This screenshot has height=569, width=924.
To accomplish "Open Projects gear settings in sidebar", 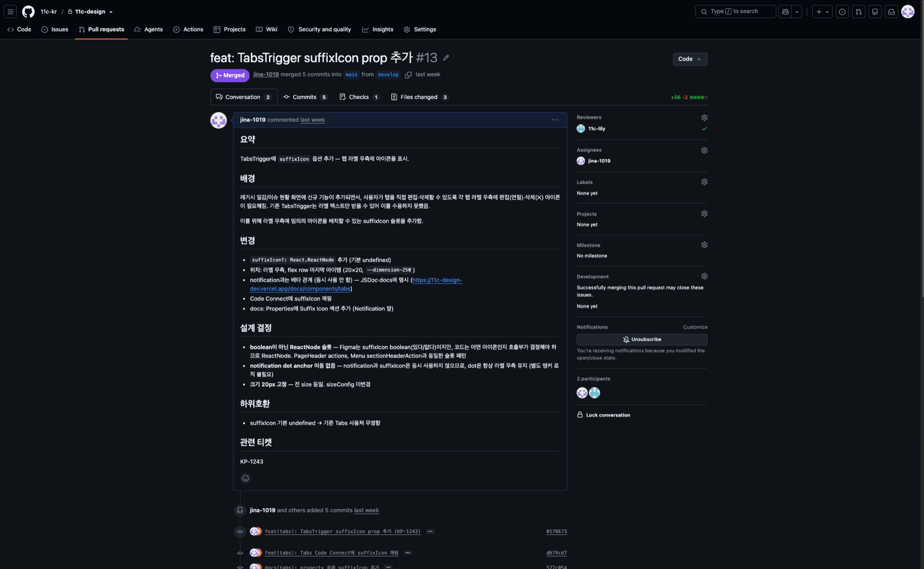I will [704, 214].
